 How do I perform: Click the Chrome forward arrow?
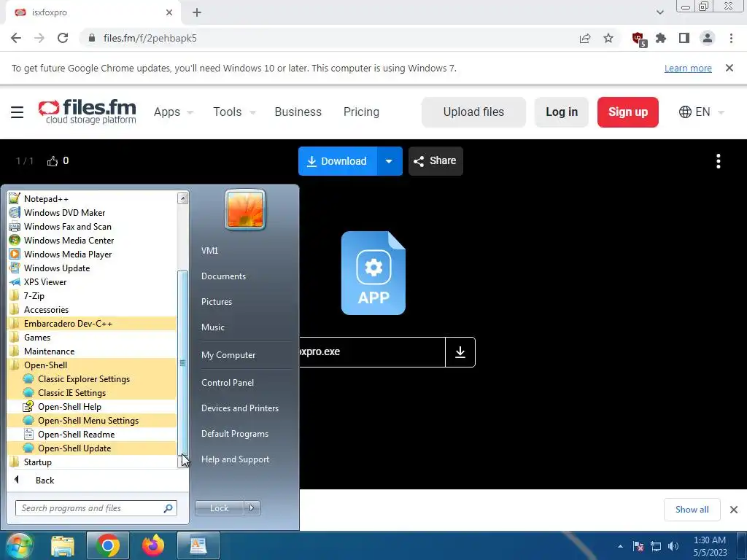tap(39, 38)
